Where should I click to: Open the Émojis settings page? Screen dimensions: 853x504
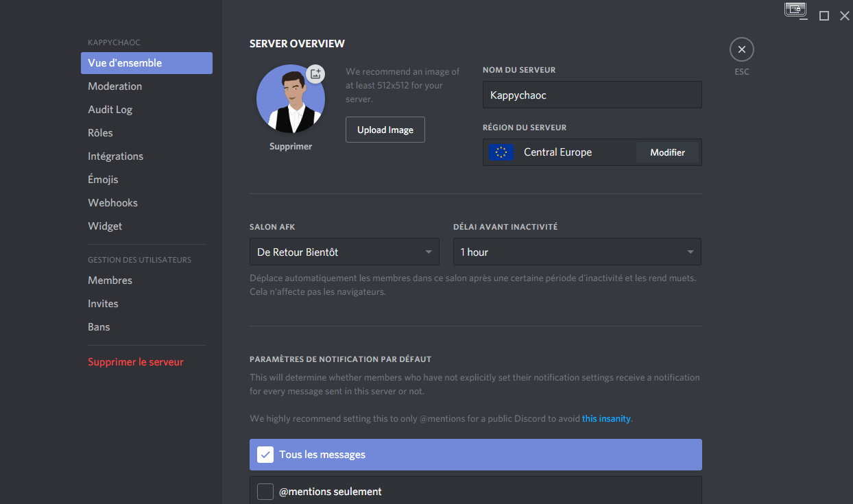(x=103, y=180)
